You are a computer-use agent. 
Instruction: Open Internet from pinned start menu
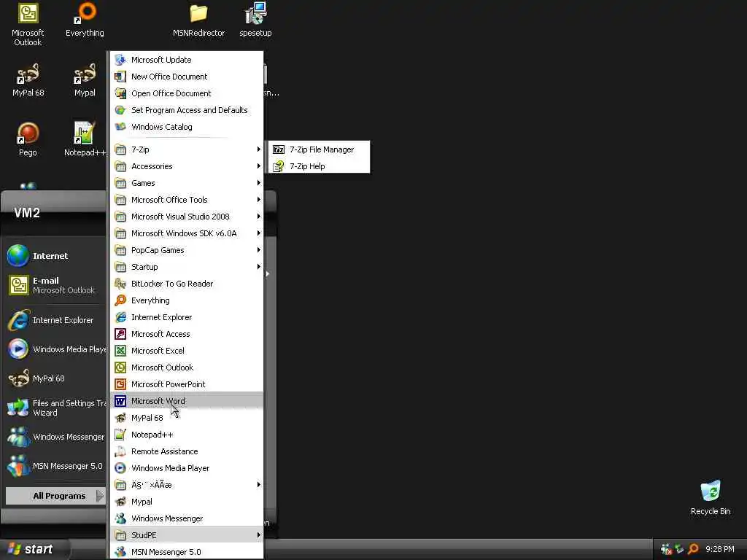(55, 256)
